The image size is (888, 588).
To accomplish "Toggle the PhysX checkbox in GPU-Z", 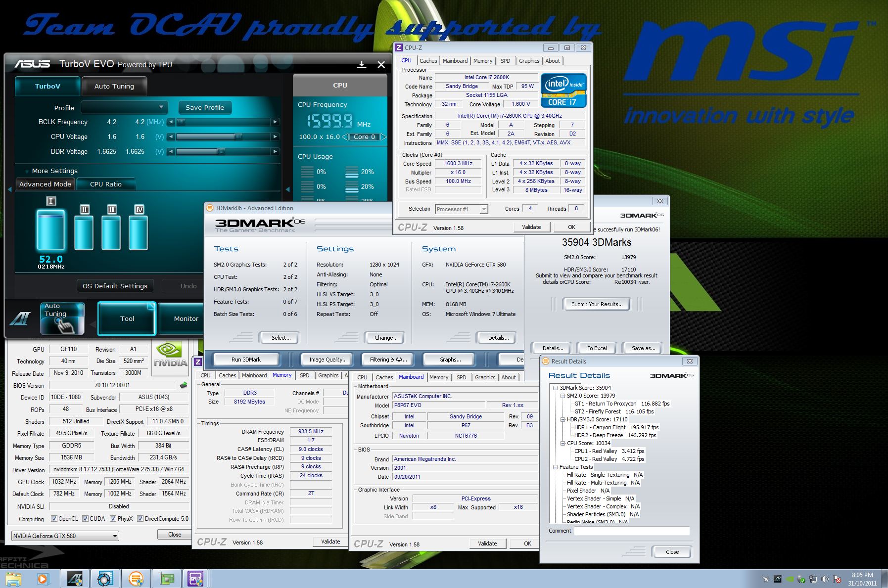I will 113,519.
